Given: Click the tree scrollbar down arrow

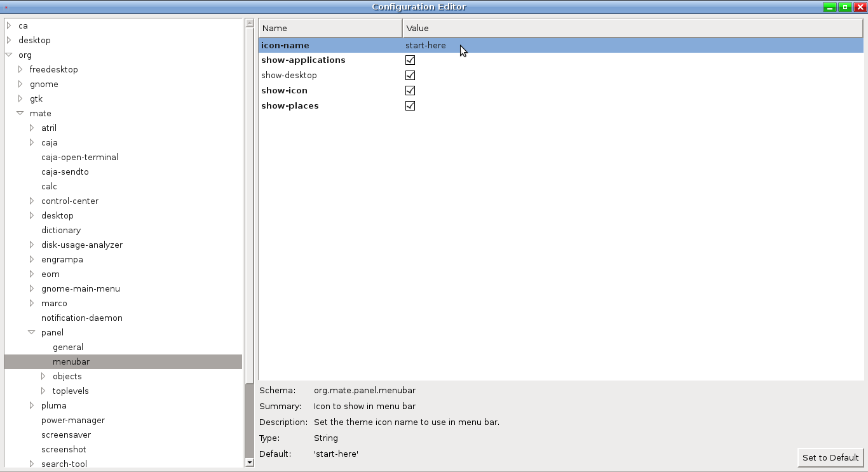Looking at the screenshot, I should coord(249,462).
